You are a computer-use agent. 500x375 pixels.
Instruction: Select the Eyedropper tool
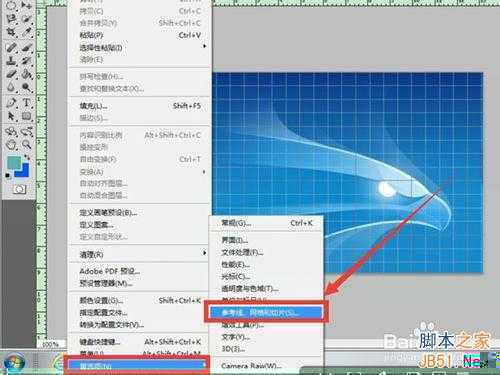pyautogui.click(x=26, y=32)
